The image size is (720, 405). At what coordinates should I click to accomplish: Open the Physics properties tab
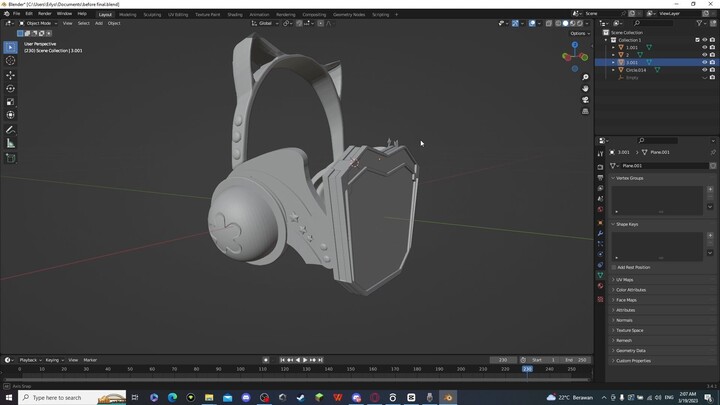point(600,254)
